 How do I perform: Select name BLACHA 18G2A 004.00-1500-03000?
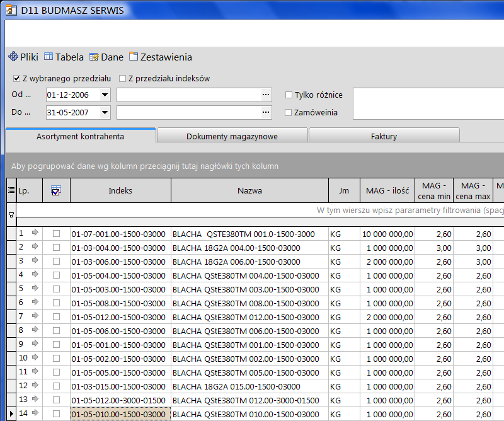pos(249,248)
